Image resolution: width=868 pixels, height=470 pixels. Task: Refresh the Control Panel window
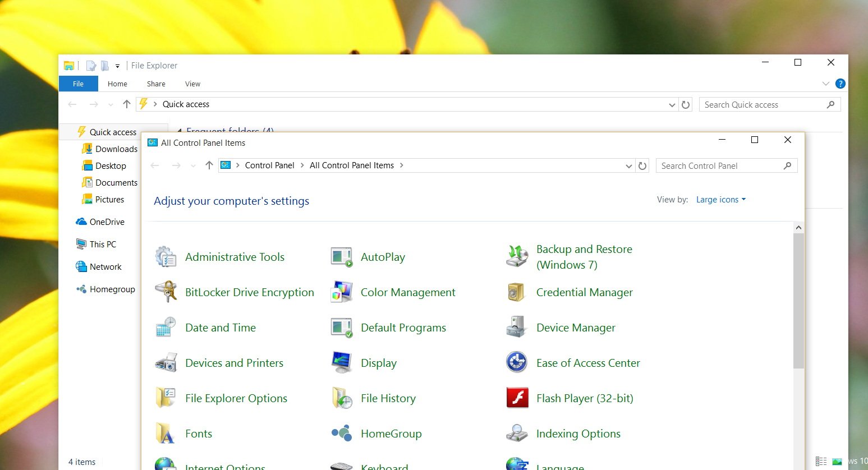(x=642, y=165)
